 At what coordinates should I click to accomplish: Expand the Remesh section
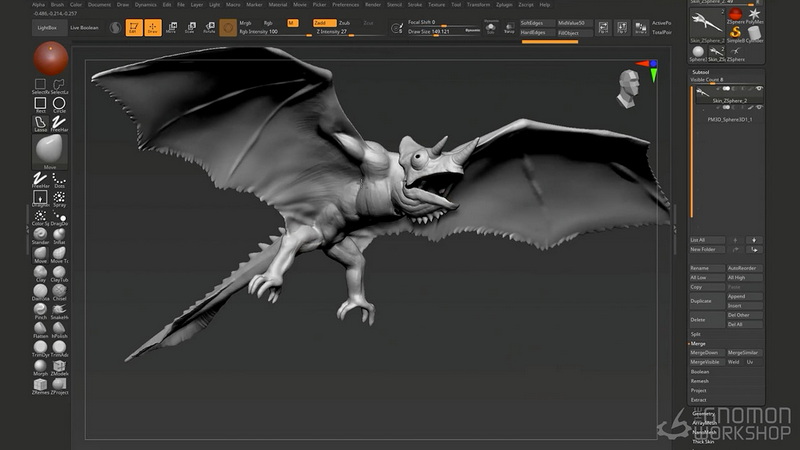(699, 381)
